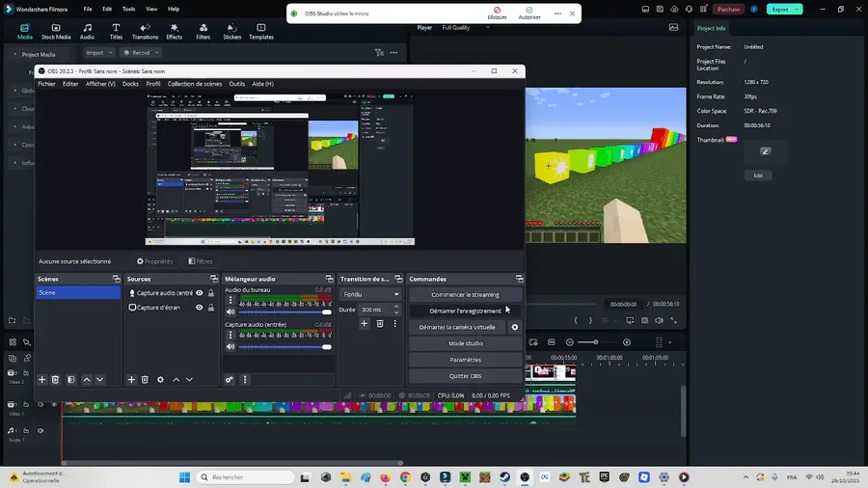The height and width of the screenshot is (488, 868).
Task: Open Full Quality dropdown in player
Action: click(466, 28)
